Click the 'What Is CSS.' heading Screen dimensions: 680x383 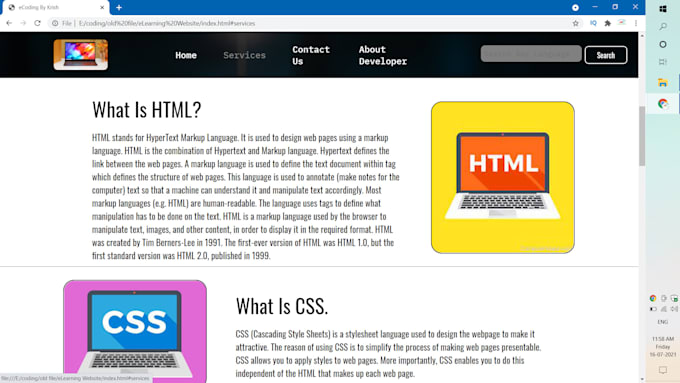(x=282, y=306)
